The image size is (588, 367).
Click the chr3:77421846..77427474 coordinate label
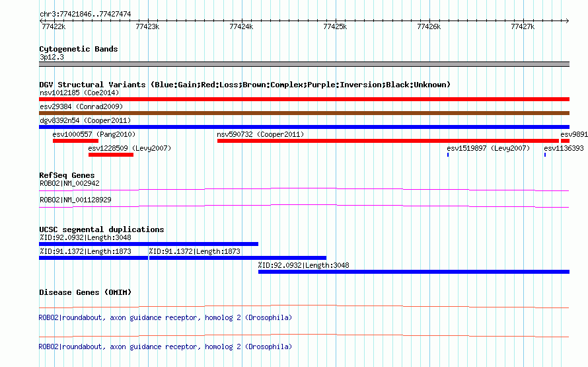point(85,14)
